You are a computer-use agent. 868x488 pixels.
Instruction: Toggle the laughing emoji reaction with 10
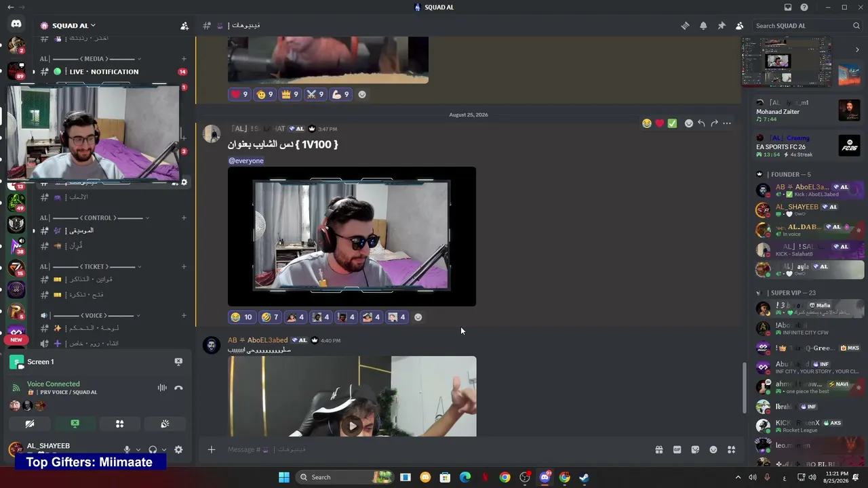241,317
